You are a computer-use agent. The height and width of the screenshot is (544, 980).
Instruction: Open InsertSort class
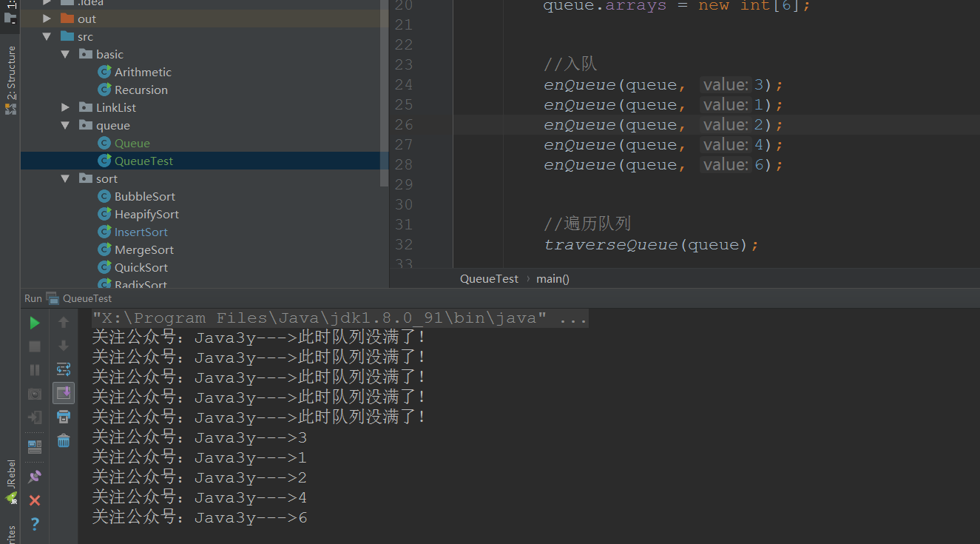tap(141, 232)
